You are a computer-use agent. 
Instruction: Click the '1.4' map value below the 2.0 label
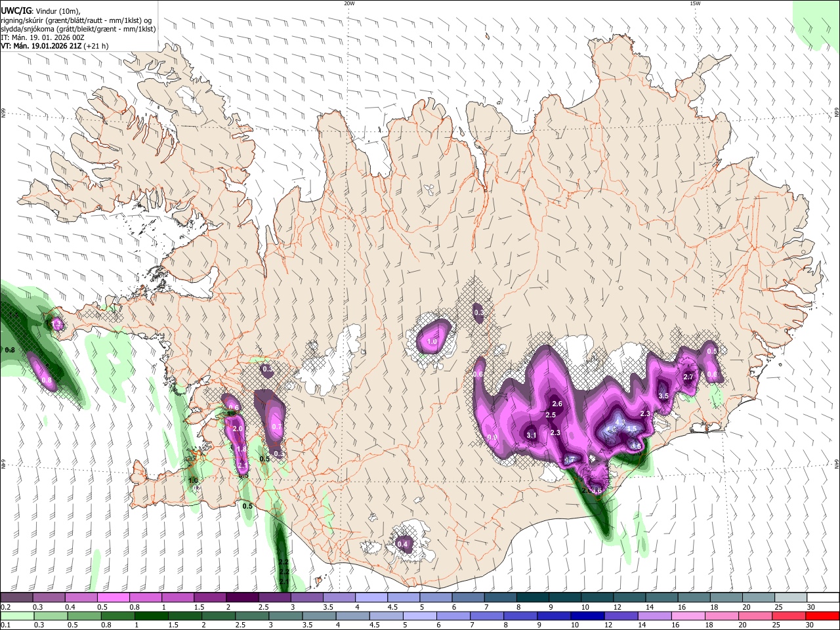tap(241, 450)
